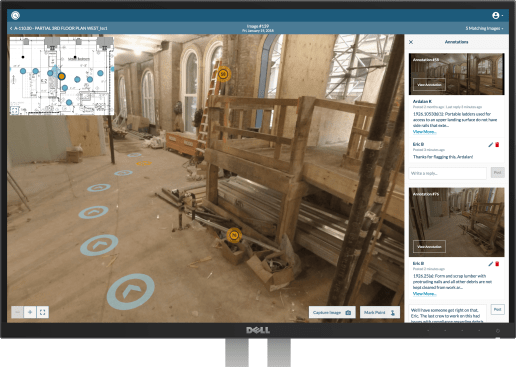Viewport: 516px width, 367px height.
Task: Close the Annotations panel
Action: (x=411, y=42)
